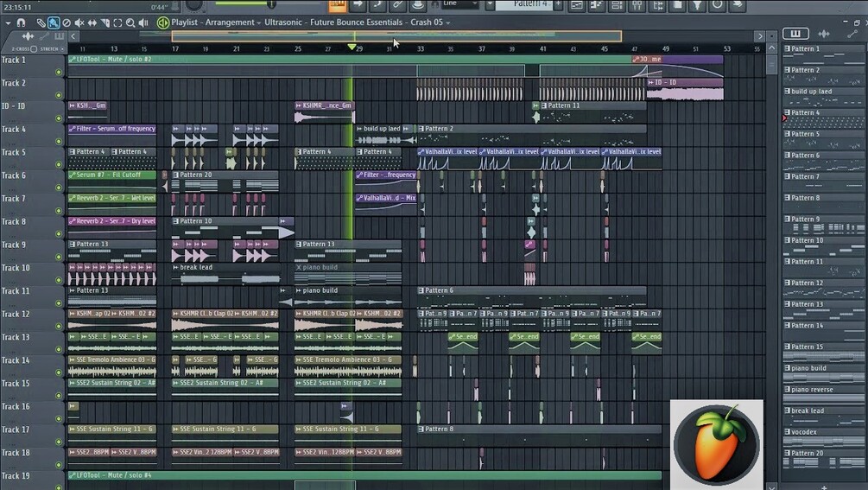Show pattern clips tab in picker panel
The width and height of the screenshot is (868, 490).
[x=795, y=34]
